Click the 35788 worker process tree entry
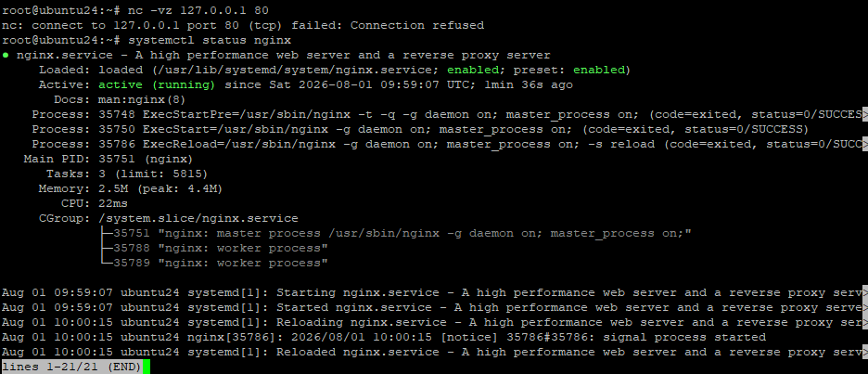The height and width of the screenshot is (374, 868). (x=221, y=248)
